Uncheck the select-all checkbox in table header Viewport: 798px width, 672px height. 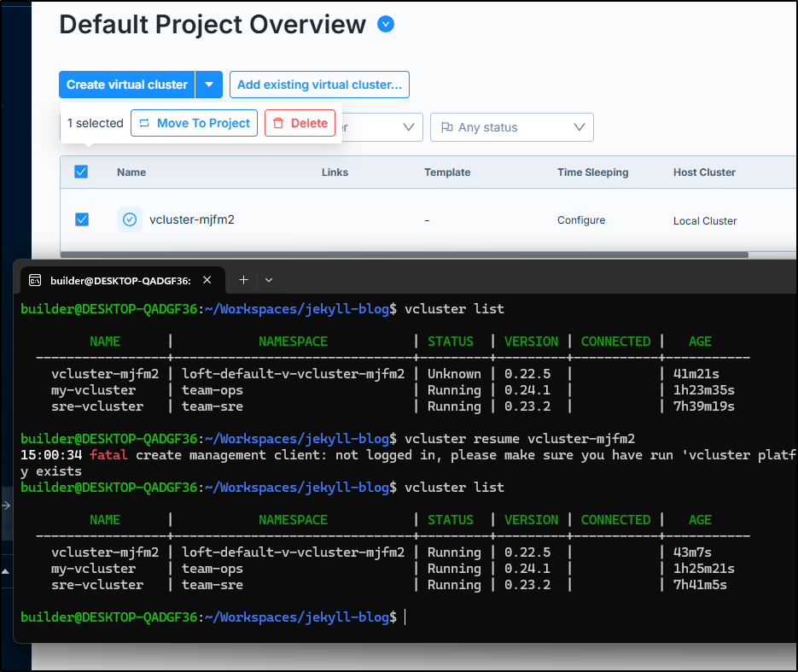[x=81, y=172]
